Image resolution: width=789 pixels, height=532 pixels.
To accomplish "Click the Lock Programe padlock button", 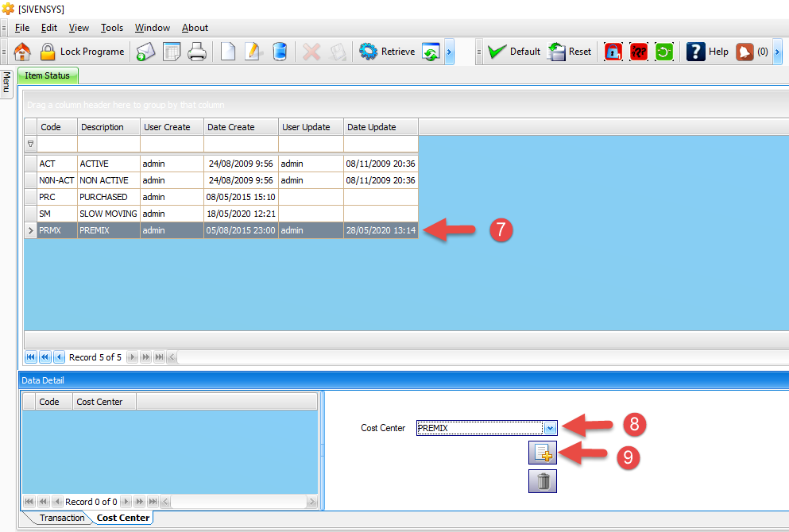I will (x=82, y=52).
